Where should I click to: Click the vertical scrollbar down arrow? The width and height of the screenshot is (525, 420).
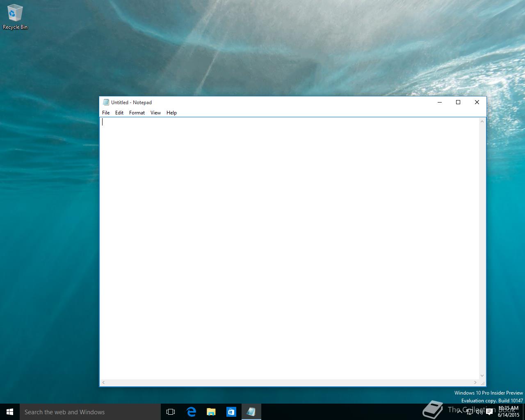pyautogui.click(x=482, y=376)
